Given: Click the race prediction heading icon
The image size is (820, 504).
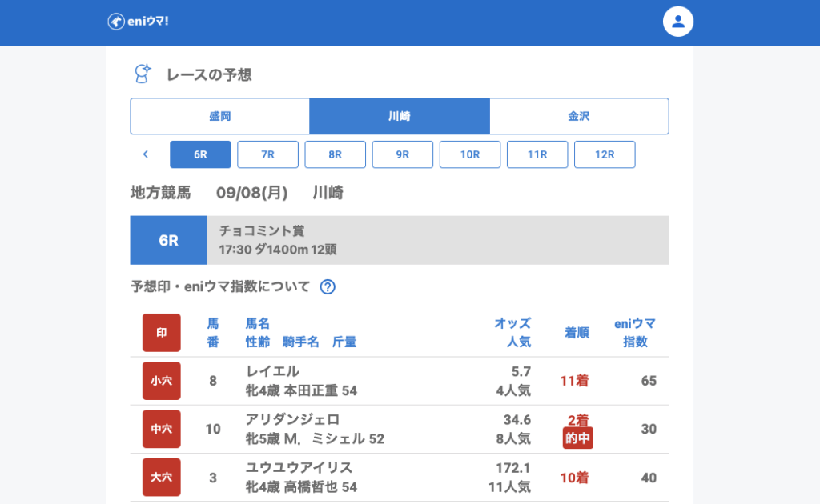Looking at the screenshot, I should point(143,74).
